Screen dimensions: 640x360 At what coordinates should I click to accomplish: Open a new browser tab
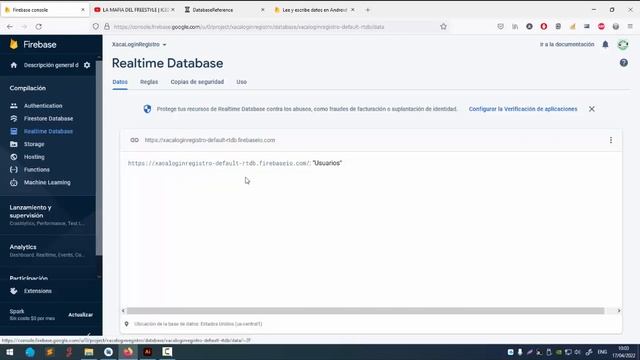pyautogui.click(x=367, y=10)
